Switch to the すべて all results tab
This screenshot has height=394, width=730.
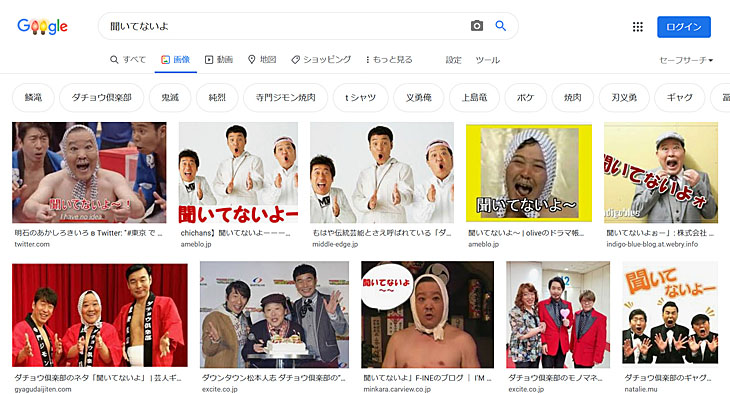128,60
